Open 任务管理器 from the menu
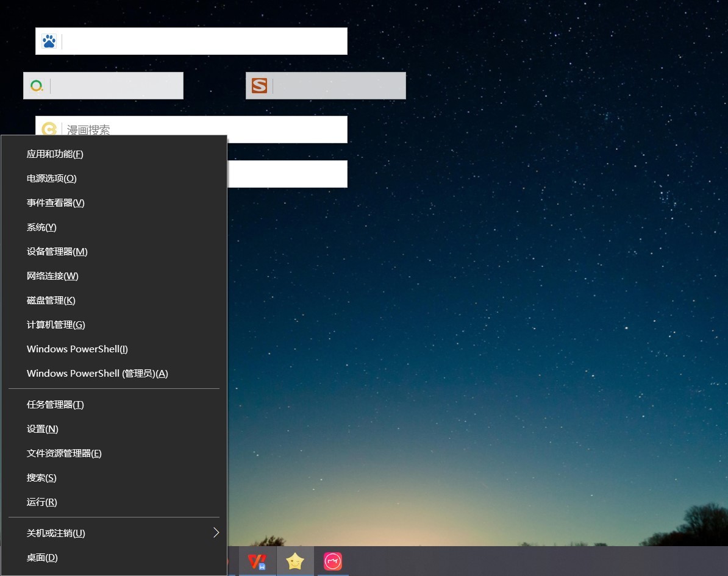728x576 pixels. pyautogui.click(x=55, y=405)
